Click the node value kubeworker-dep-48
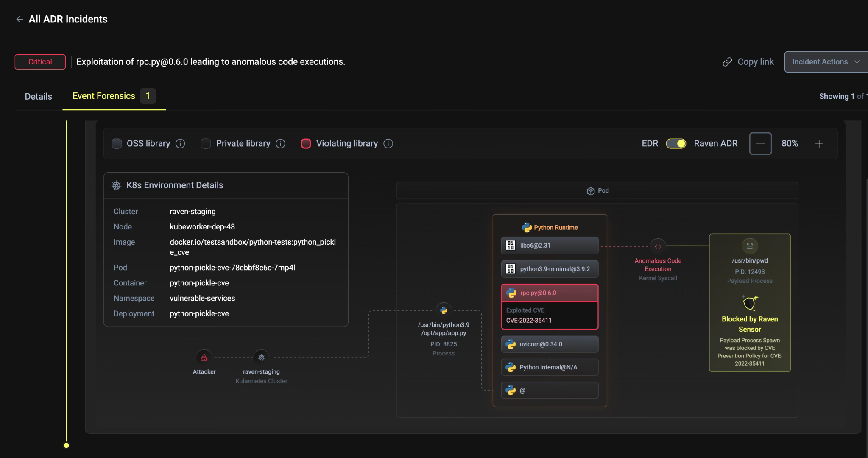Viewport: 868px width, 458px height. (x=202, y=227)
